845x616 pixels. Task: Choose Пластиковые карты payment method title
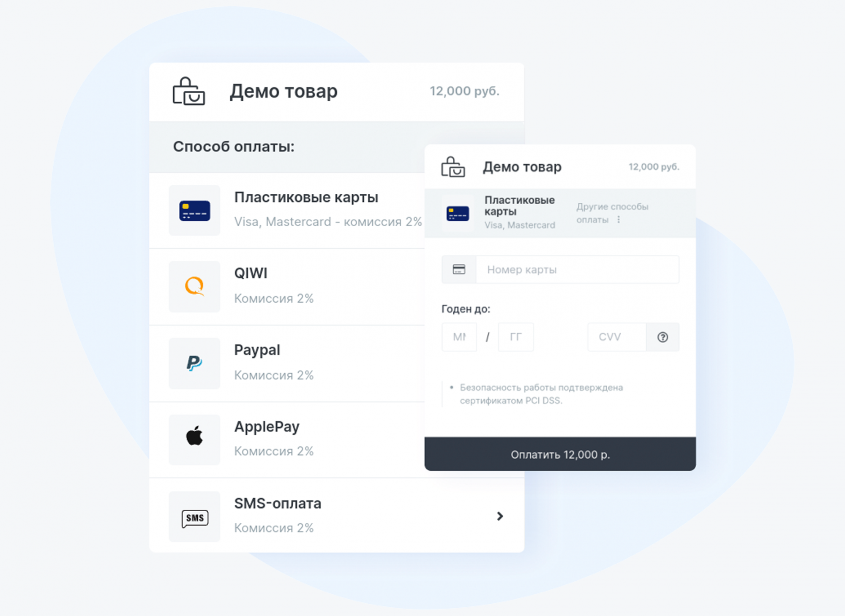tap(306, 197)
